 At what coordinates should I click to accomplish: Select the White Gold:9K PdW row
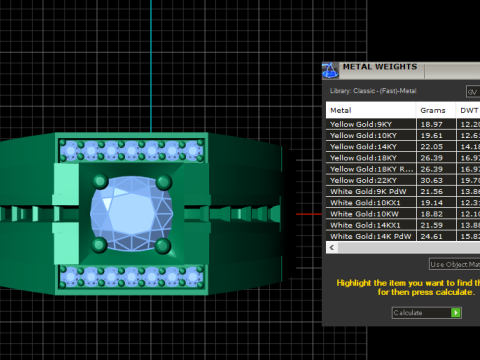(x=403, y=191)
